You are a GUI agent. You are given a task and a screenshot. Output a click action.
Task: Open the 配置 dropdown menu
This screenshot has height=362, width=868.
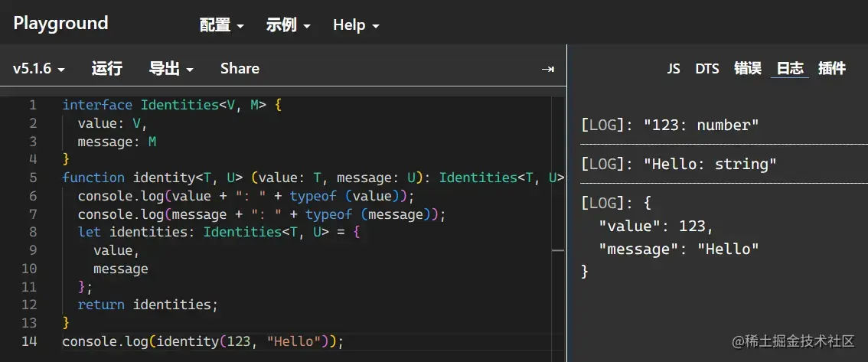[x=221, y=25]
